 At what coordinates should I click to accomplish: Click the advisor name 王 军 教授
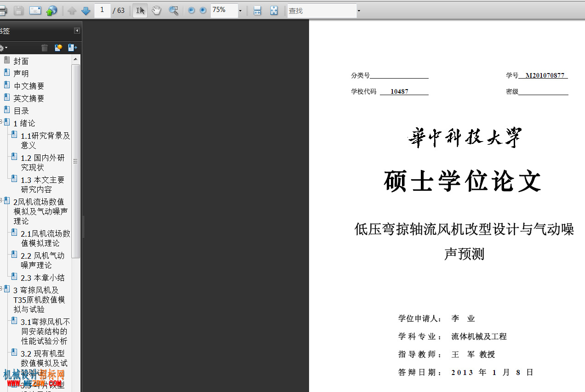pos(473,354)
